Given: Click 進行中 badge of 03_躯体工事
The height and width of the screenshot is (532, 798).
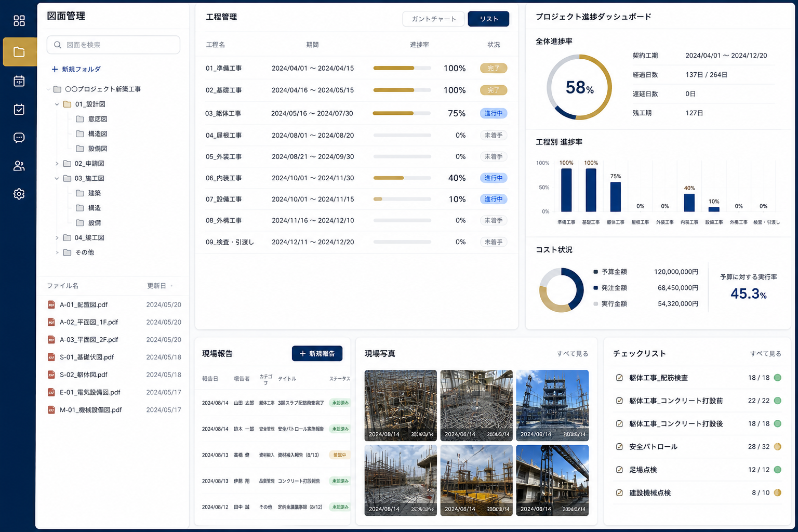Looking at the screenshot, I should click(x=494, y=113).
